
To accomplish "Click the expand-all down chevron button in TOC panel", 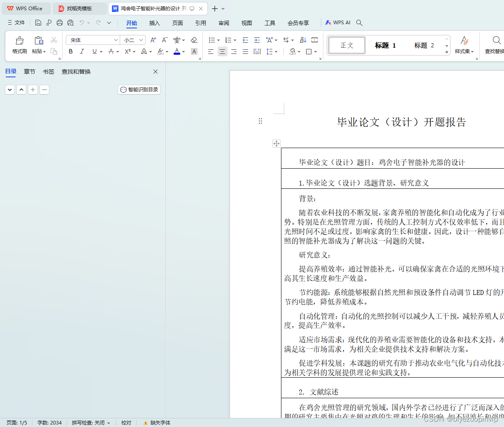I will (x=10, y=90).
